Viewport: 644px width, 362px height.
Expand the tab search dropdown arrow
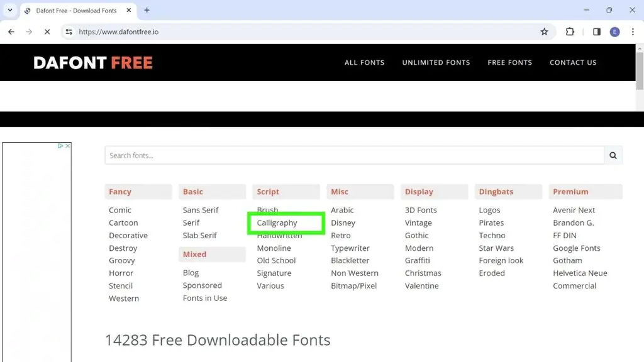(x=10, y=10)
